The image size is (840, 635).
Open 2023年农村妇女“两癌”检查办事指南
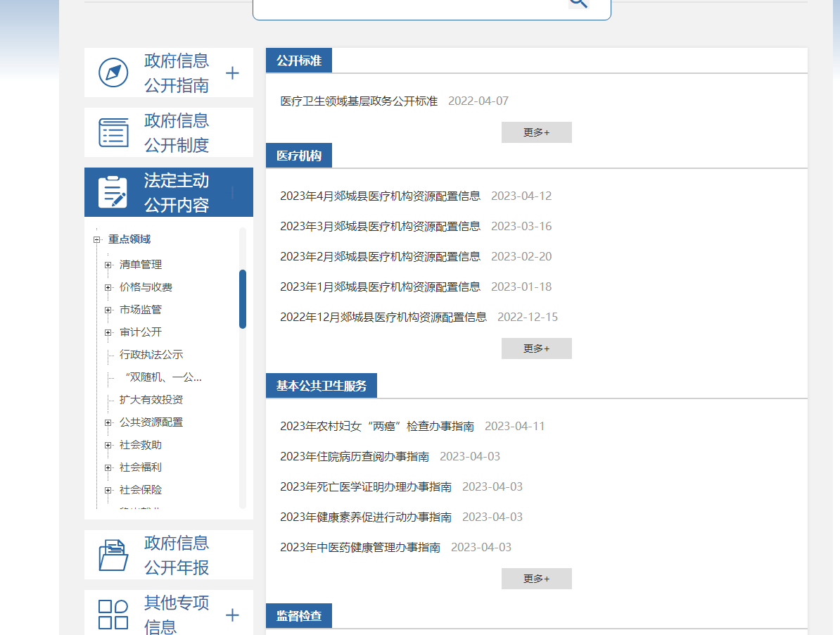coord(377,426)
